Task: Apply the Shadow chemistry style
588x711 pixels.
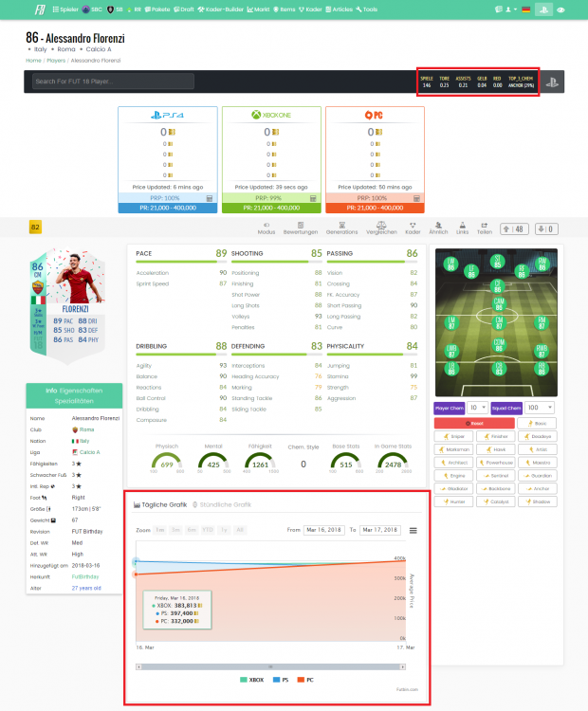Action: [x=537, y=501]
